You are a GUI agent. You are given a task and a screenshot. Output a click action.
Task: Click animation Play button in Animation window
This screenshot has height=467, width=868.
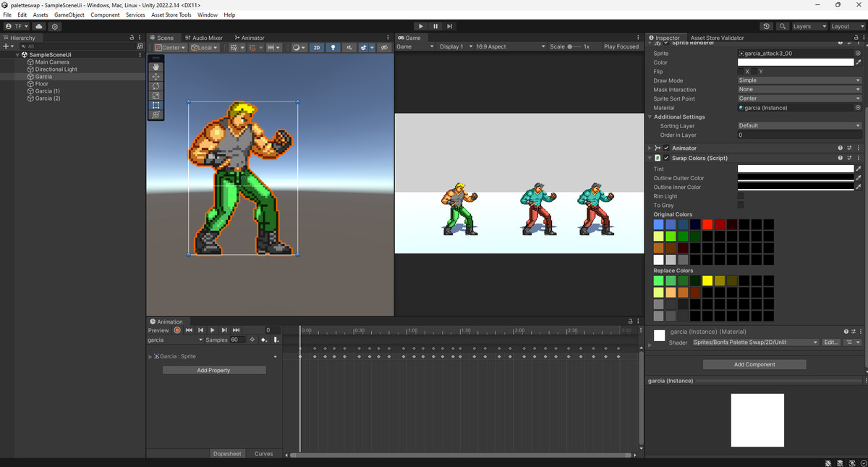pos(213,330)
